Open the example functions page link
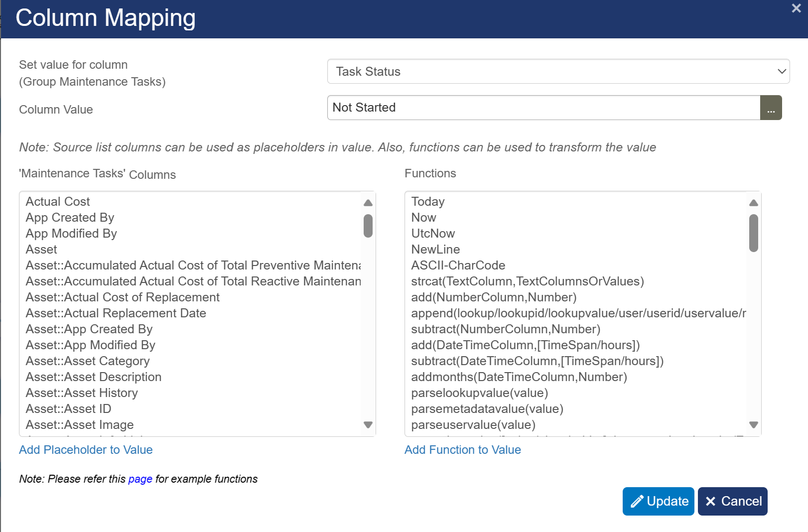The height and width of the screenshot is (532, 808). point(140,479)
